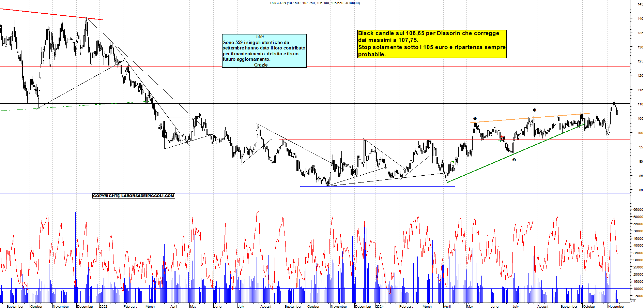Click the 95 price axis label
The width and height of the screenshot is (644, 308).
pos(641,147)
